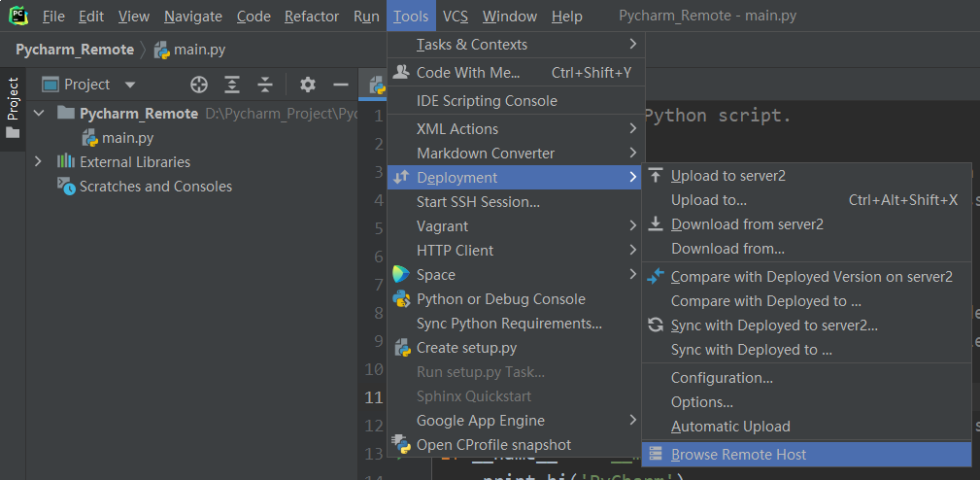Select Upload to... menu entry
This screenshot has height=480, width=980.
pyautogui.click(x=806, y=200)
